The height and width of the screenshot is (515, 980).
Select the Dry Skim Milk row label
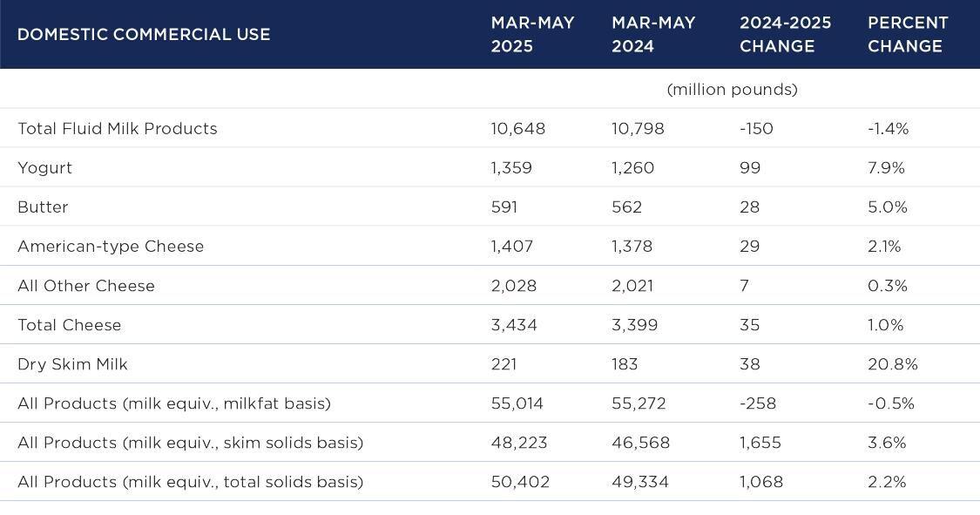click(72, 364)
